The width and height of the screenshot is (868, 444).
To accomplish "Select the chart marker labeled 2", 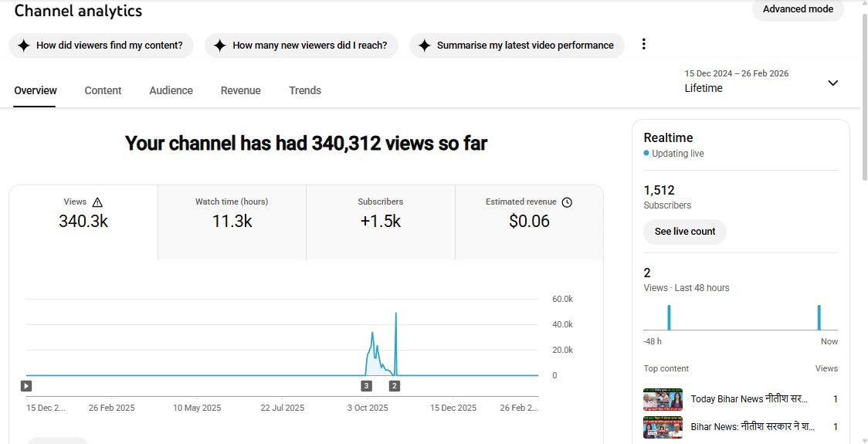I will click(395, 385).
